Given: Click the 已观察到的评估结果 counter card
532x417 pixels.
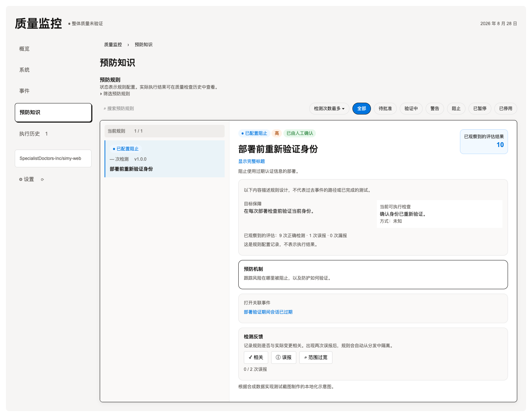Looking at the screenshot, I should pyautogui.click(x=484, y=141).
